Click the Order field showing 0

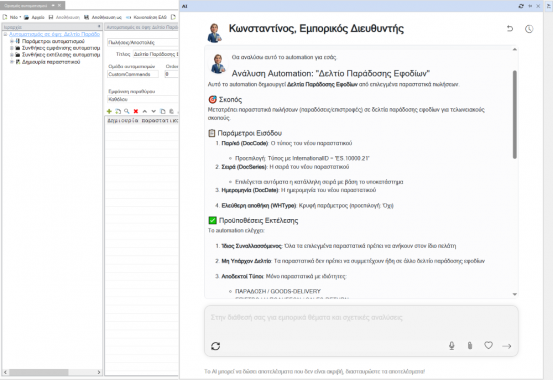coord(171,74)
